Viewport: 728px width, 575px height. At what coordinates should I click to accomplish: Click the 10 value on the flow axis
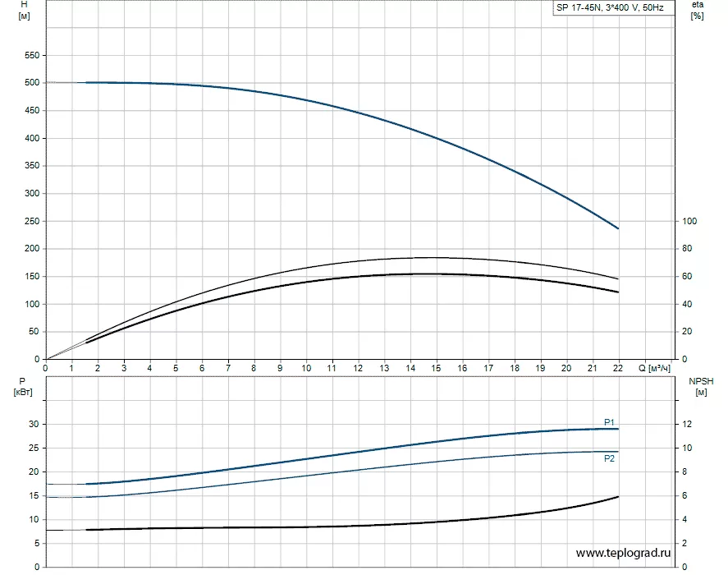tap(305, 368)
